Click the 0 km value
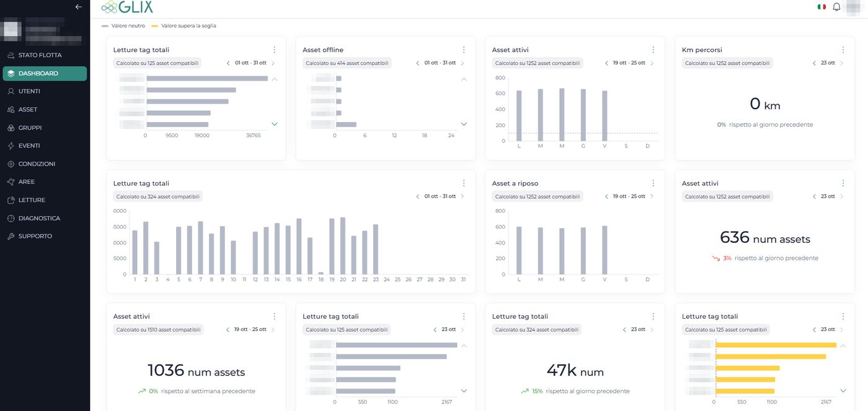 [764, 105]
